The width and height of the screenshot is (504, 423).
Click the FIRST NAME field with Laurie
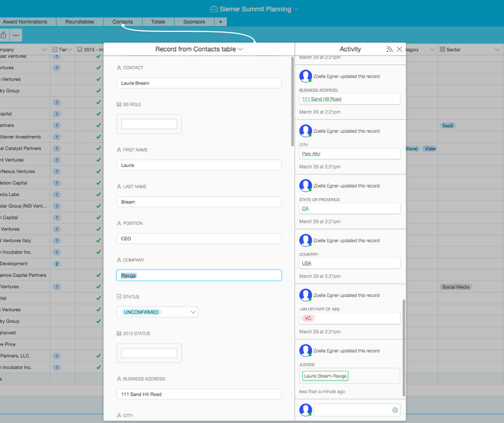point(199,165)
